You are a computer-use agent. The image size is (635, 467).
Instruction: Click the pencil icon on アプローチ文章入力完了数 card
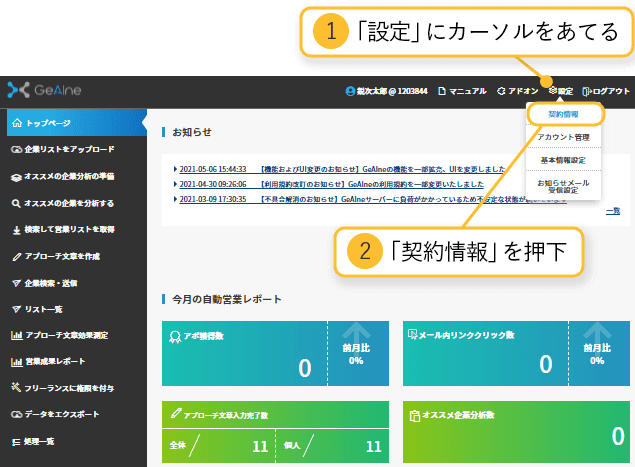click(x=176, y=414)
